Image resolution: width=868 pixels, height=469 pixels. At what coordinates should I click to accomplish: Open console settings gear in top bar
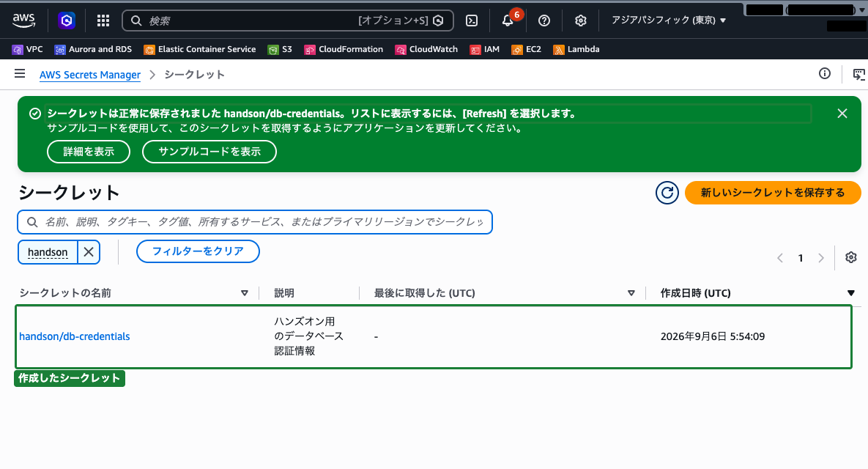click(580, 21)
